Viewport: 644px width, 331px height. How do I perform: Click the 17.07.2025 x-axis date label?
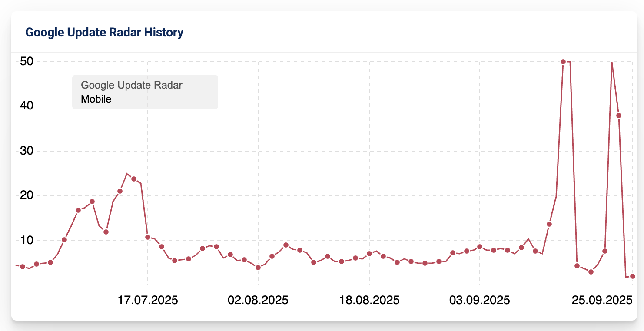[148, 301]
